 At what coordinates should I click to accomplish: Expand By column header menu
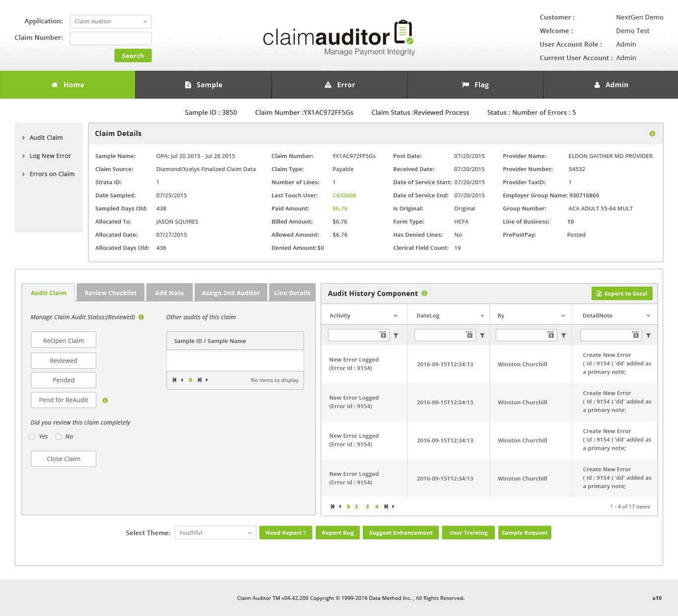pos(563,315)
